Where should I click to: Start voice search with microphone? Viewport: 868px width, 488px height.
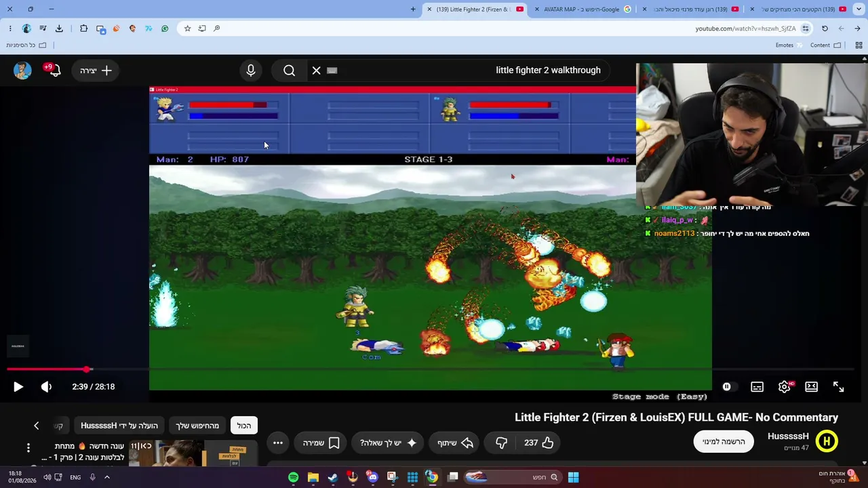(251, 70)
